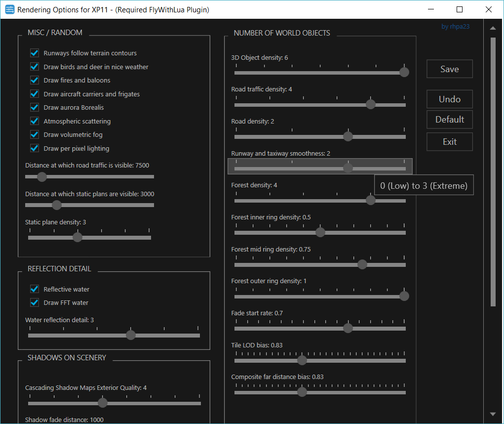Click the app icon in the title bar
Screen dimensions: 504x424
tap(10, 10)
